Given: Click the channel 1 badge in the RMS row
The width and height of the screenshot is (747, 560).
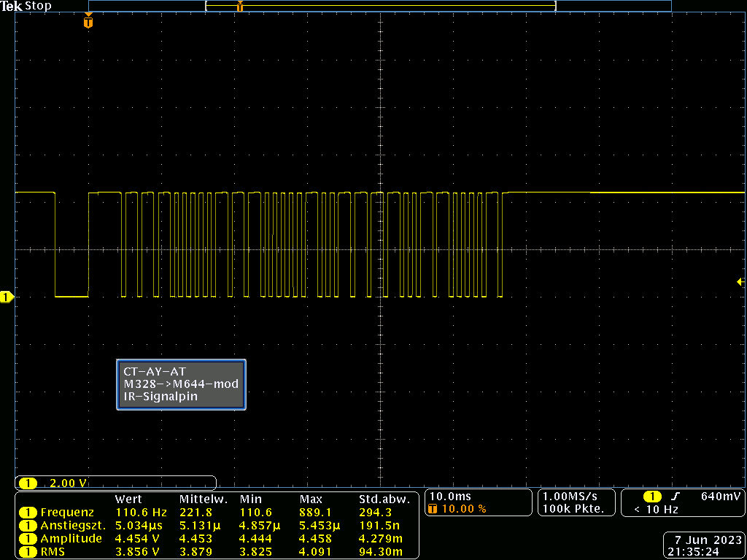Looking at the screenshot, I should click(28, 552).
